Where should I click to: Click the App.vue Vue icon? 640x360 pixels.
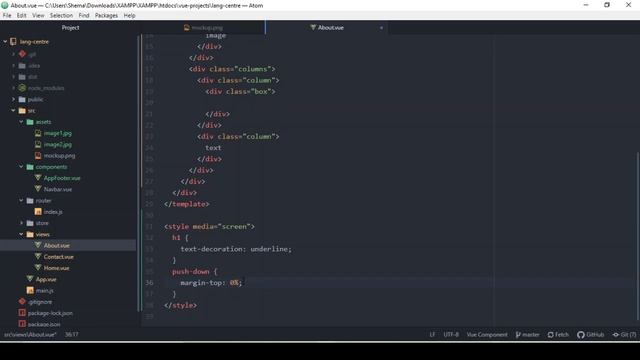coord(30,279)
